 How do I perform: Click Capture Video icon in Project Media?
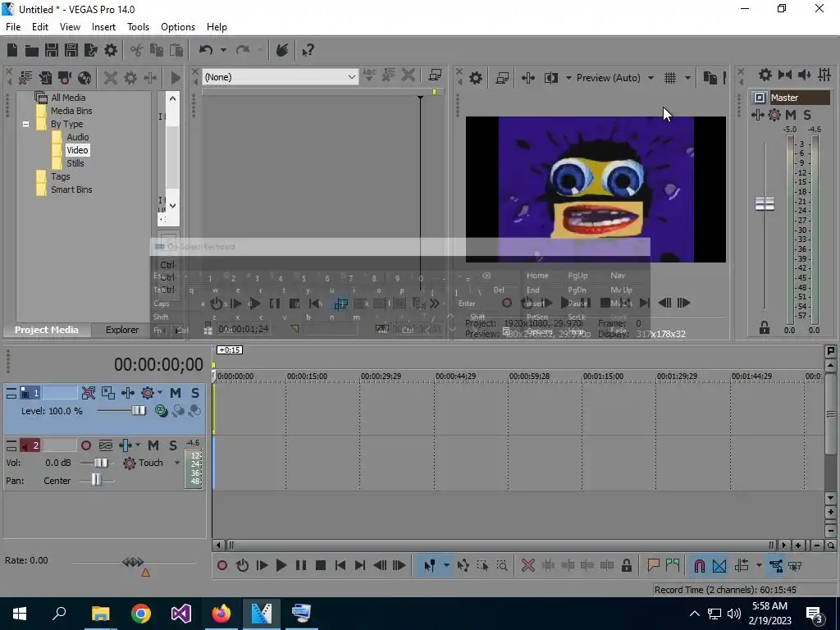(x=65, y=78)
